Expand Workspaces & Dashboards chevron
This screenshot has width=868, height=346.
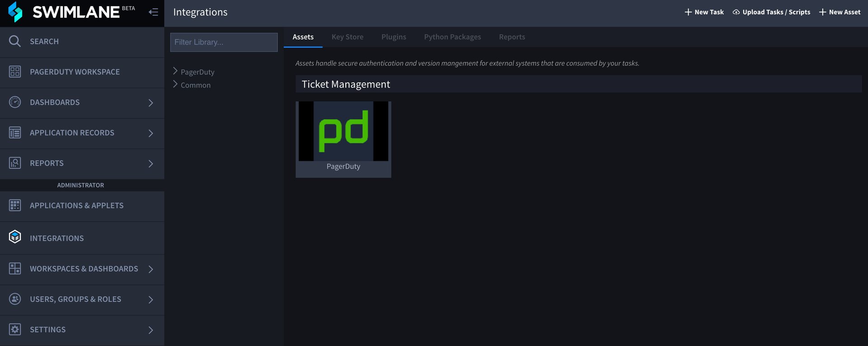[151, 269]
